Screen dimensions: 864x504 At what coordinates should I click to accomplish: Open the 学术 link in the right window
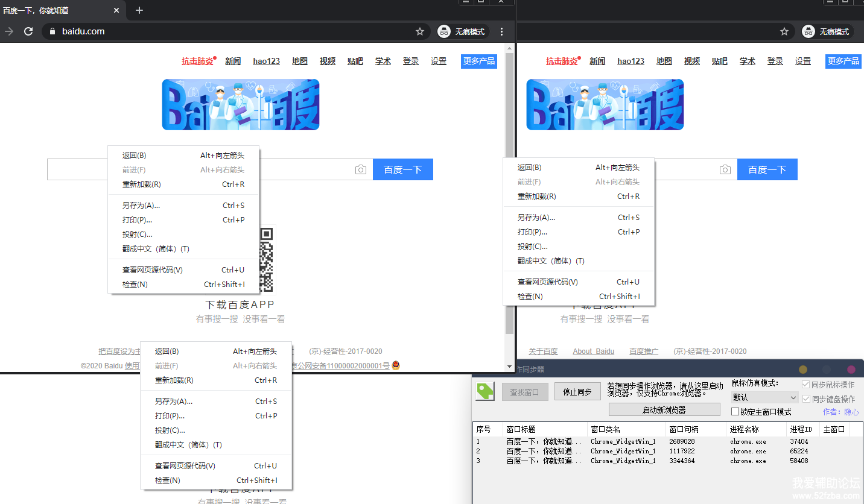click(x=748, y=61)
